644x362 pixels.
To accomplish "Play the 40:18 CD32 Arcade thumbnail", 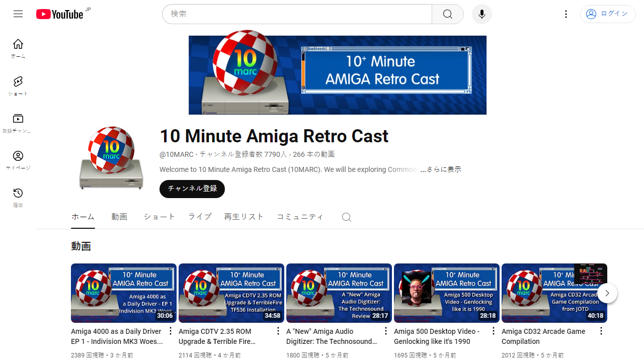I will [554, 293].
